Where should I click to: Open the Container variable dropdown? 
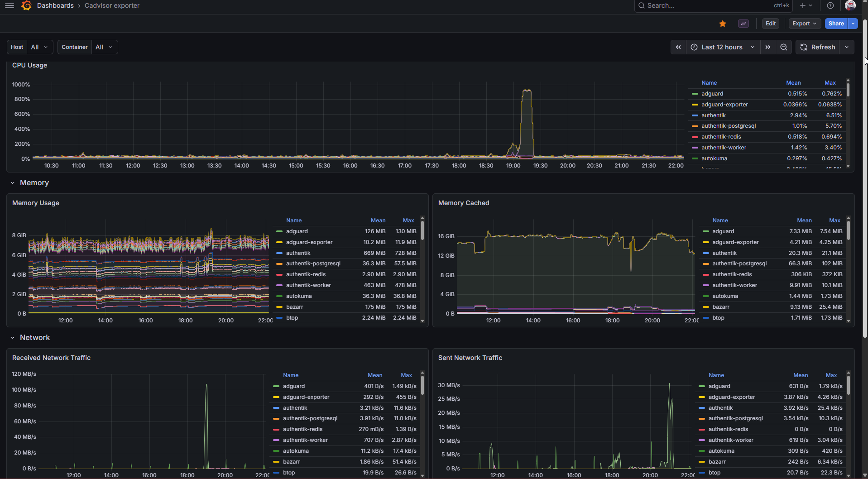coord(104,47)
